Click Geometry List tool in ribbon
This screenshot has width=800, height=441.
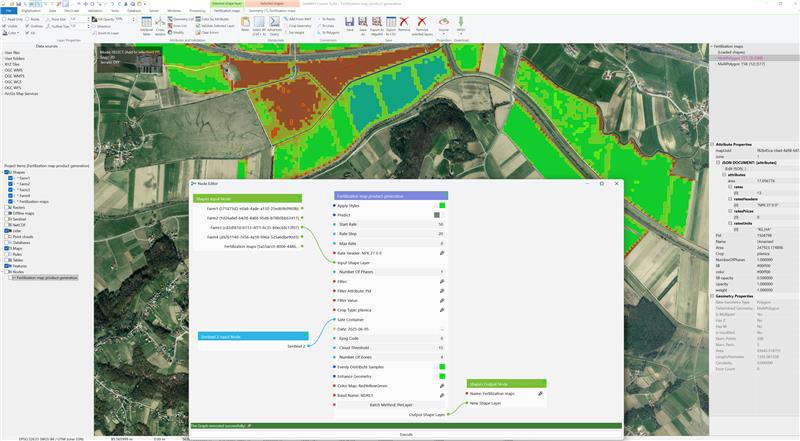pos(181,19)
